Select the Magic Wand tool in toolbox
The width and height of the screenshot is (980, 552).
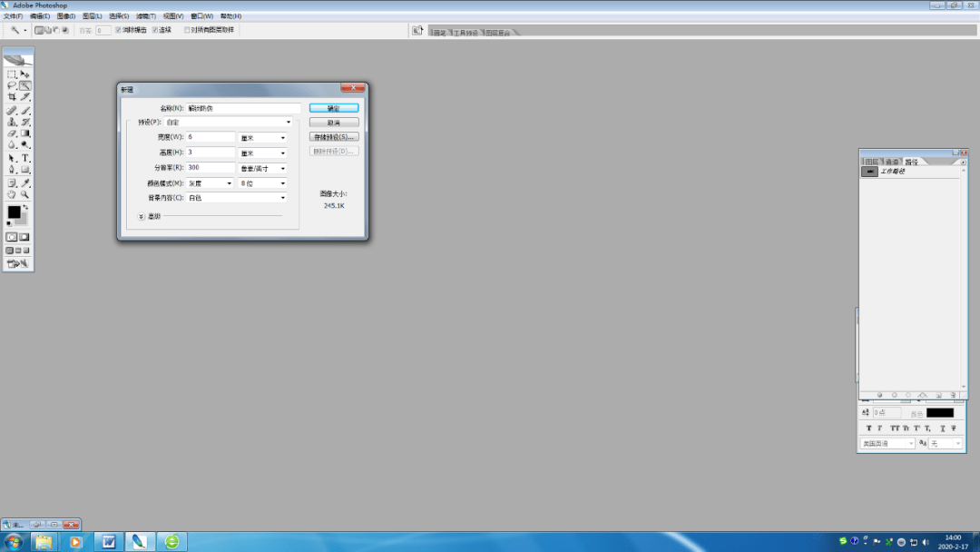(x=25, y=85)
